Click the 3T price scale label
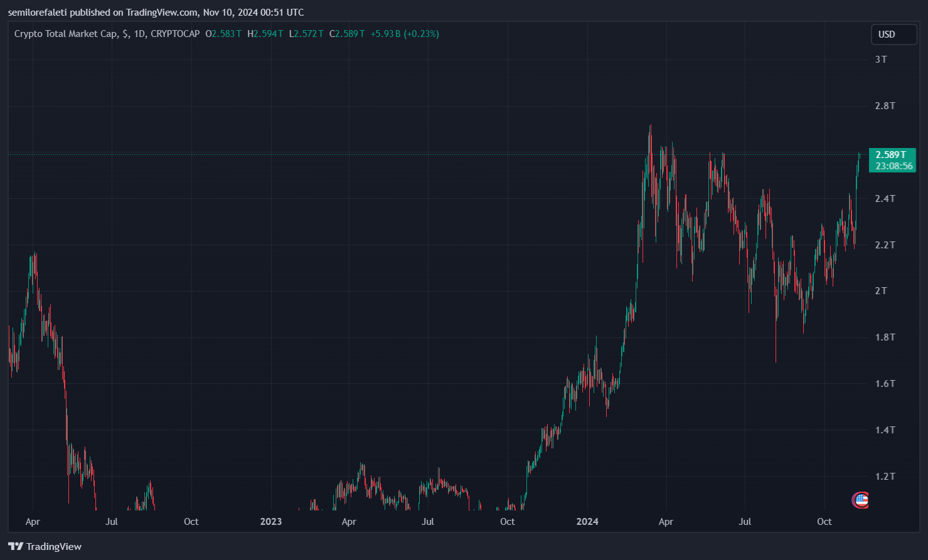The height and width of the screenshot is (560, 928). tap(881, 60)
